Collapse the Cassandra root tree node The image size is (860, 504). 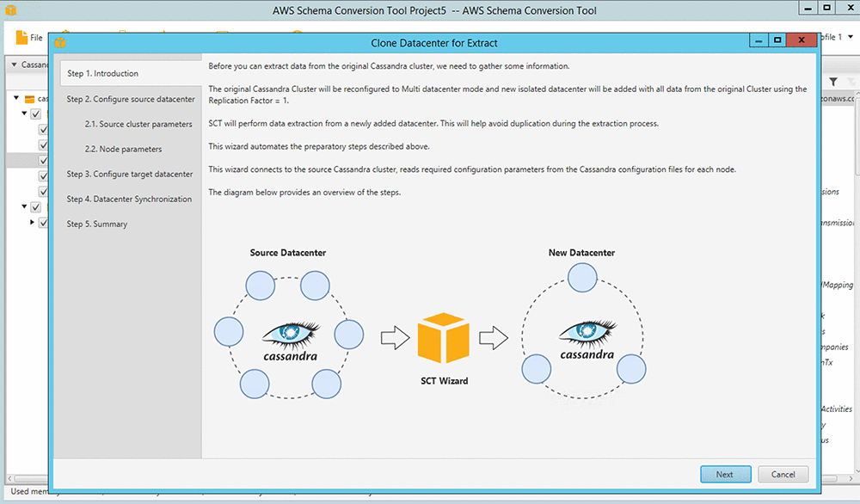click(x=14, y=65)
